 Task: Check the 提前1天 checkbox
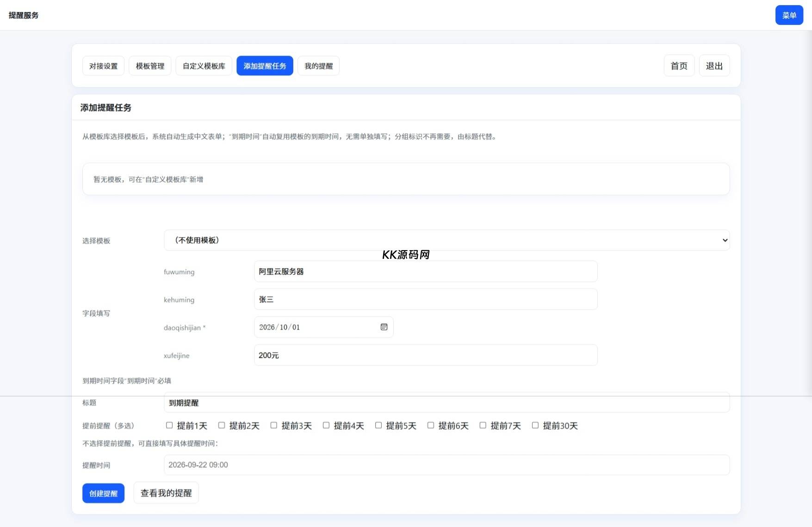pos(169,425)
